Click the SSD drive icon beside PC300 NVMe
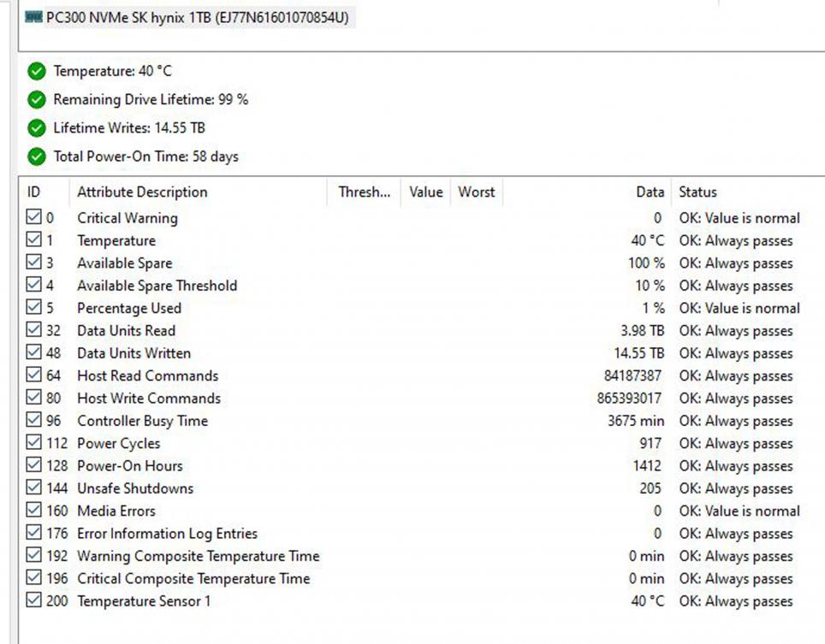 33,18
